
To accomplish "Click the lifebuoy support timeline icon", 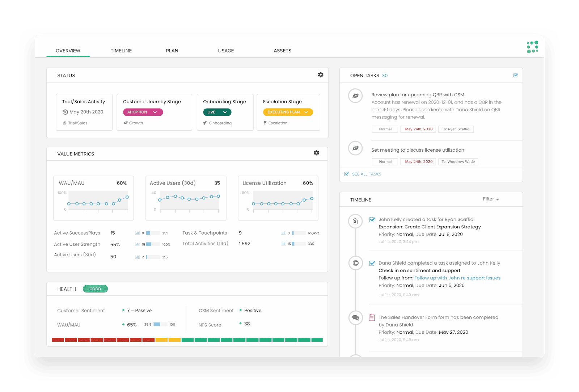I will point(355,263).
